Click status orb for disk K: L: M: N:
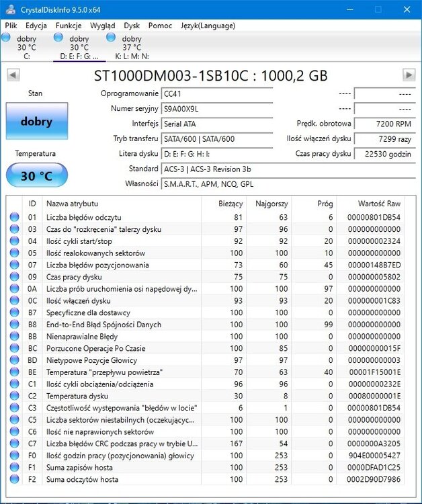This screenshot has height=504, width=422. pos(110,37)
